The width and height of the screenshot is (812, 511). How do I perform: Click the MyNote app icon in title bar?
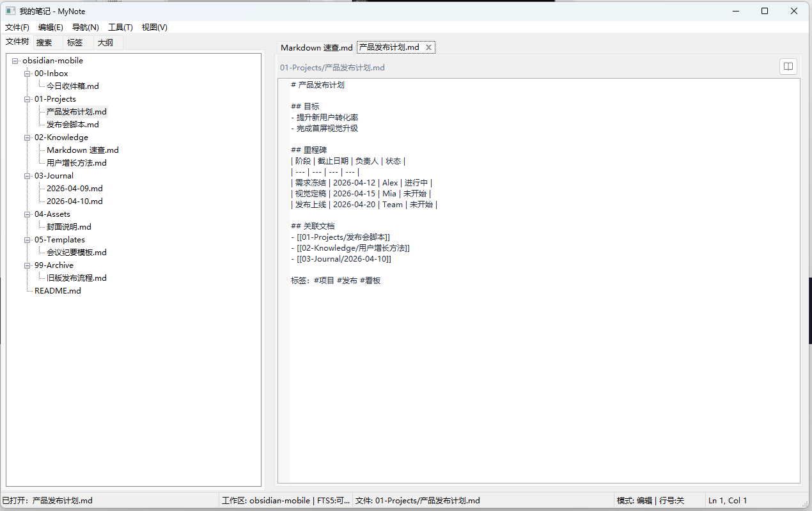(10, 11)
